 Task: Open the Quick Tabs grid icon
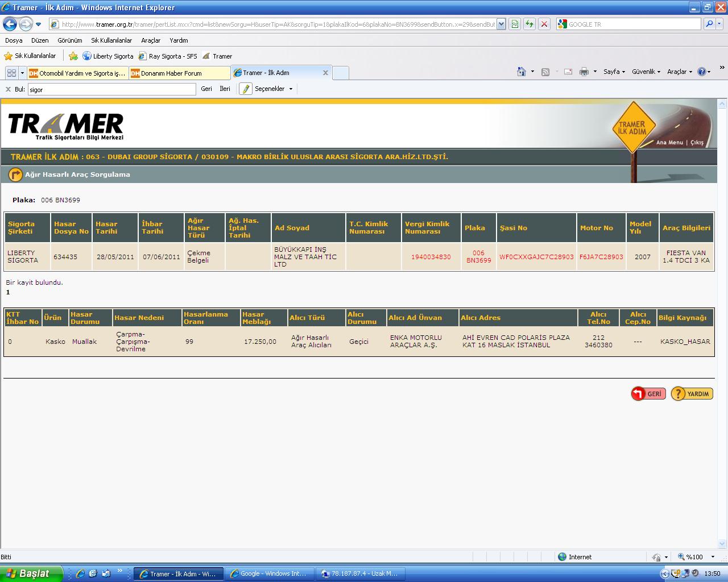[11, 73]
